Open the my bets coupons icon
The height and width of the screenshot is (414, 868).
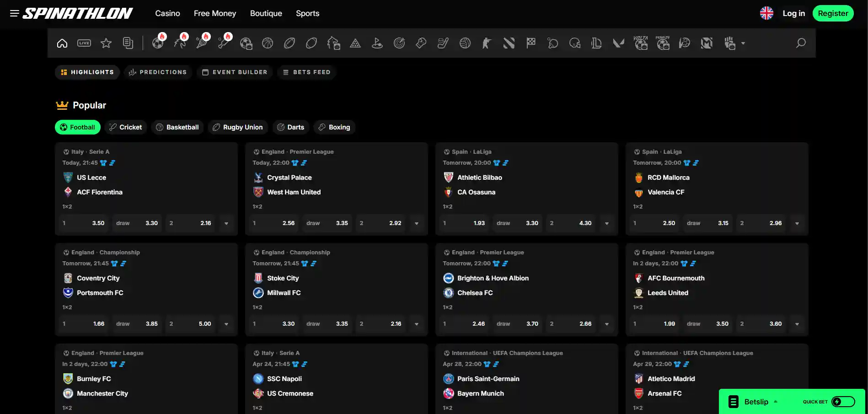pos(128,43)
